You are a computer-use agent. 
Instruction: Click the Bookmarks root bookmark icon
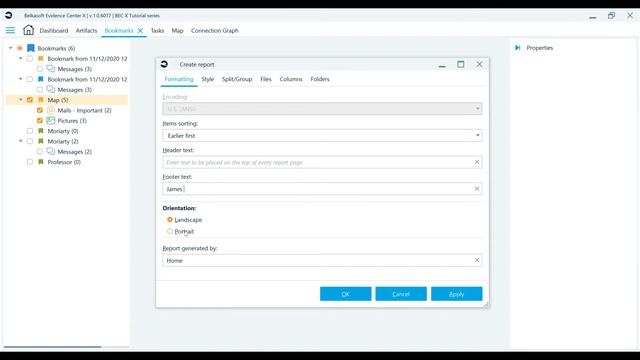31,48
